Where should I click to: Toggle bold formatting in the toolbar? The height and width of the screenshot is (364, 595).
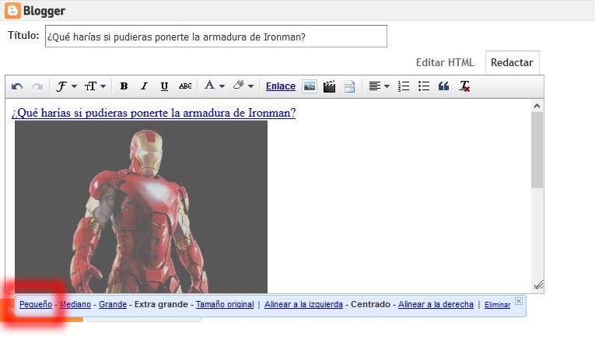tap(124, 86)
